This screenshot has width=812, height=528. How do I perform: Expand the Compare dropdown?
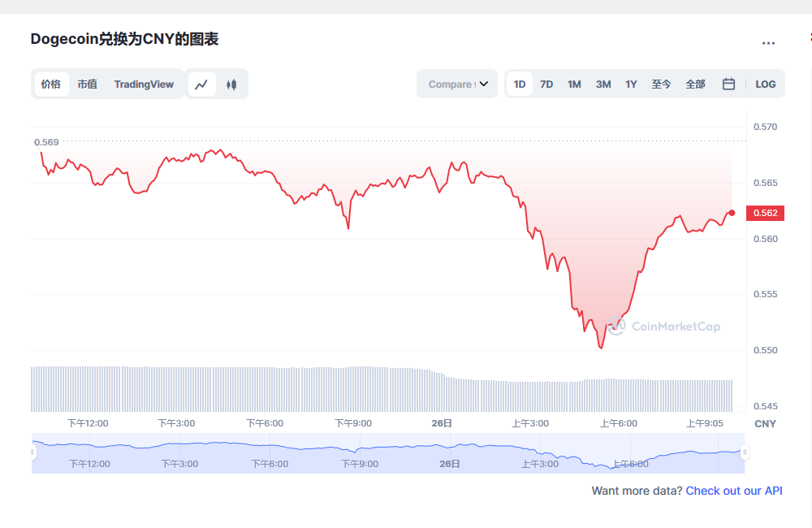coord(457,84)
